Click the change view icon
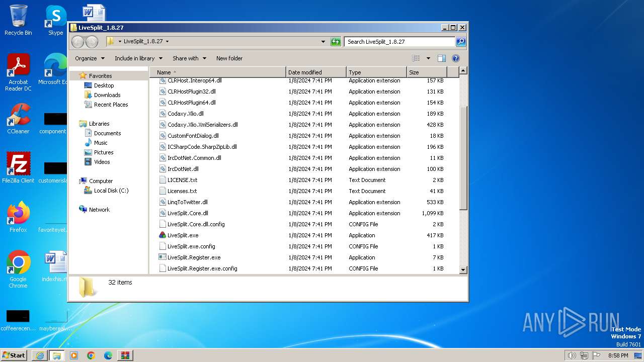644x362 pixels. point(416,58)
